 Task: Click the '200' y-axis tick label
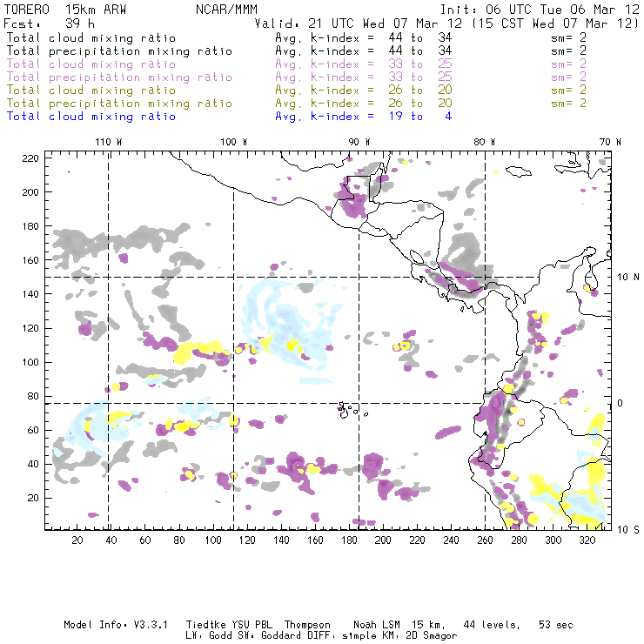(x=30, y=192)
